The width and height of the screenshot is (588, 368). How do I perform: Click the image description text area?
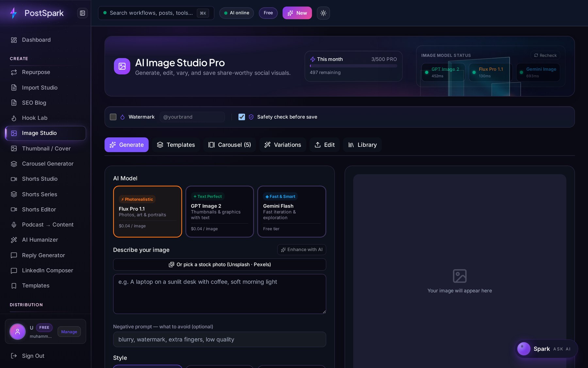(220, 294)
